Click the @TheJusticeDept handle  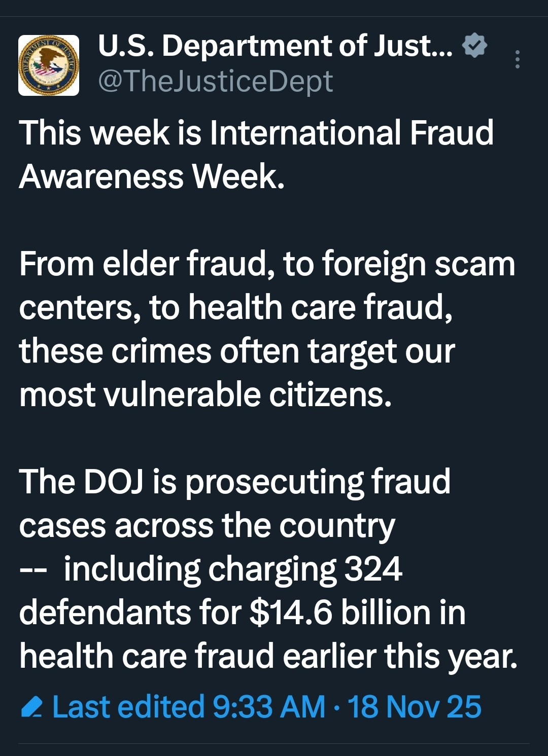point(215,81)
